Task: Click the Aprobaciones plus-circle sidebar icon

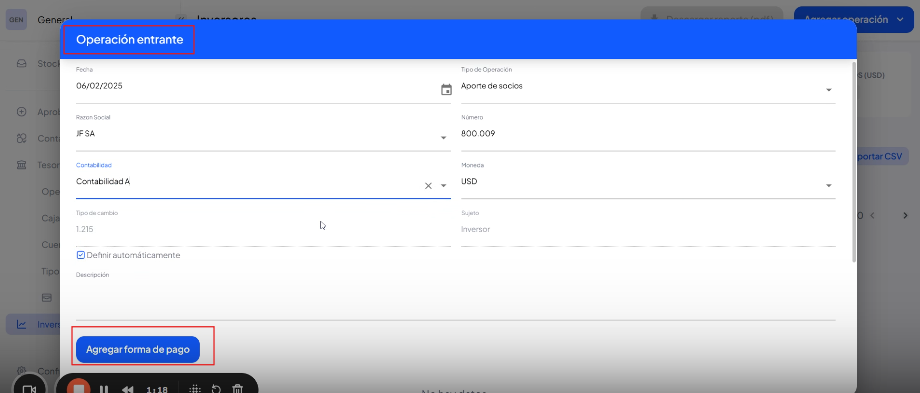Action: tap(22, 111)
